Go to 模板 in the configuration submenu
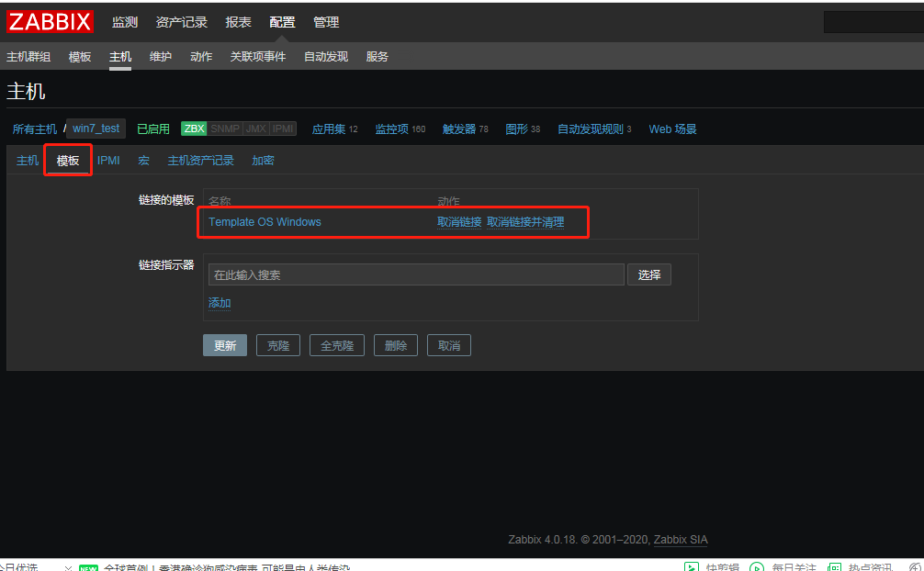This screenshot has width=924, height=571. (x=80, y=57)
